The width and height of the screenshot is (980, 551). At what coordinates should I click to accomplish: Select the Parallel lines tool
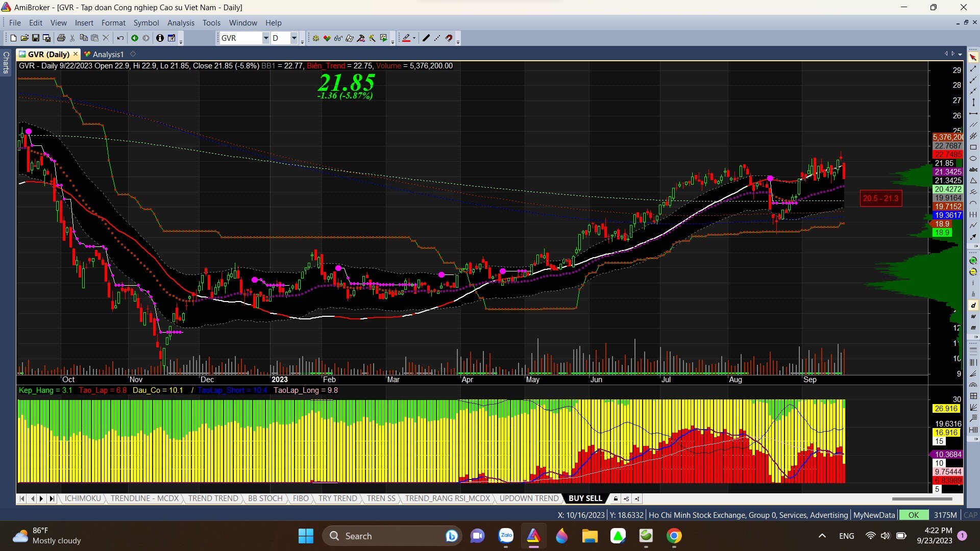pyautogui.click(x=973, y=125)
